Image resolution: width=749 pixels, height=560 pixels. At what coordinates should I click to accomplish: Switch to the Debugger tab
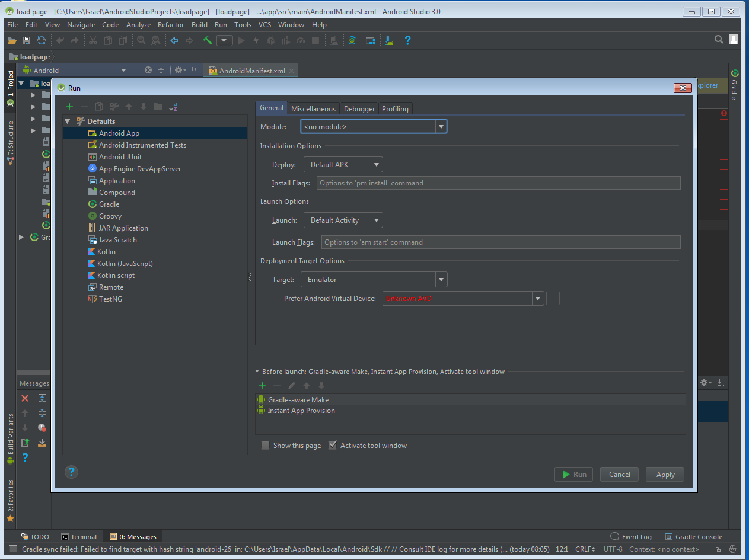click(x=359, y=109)
